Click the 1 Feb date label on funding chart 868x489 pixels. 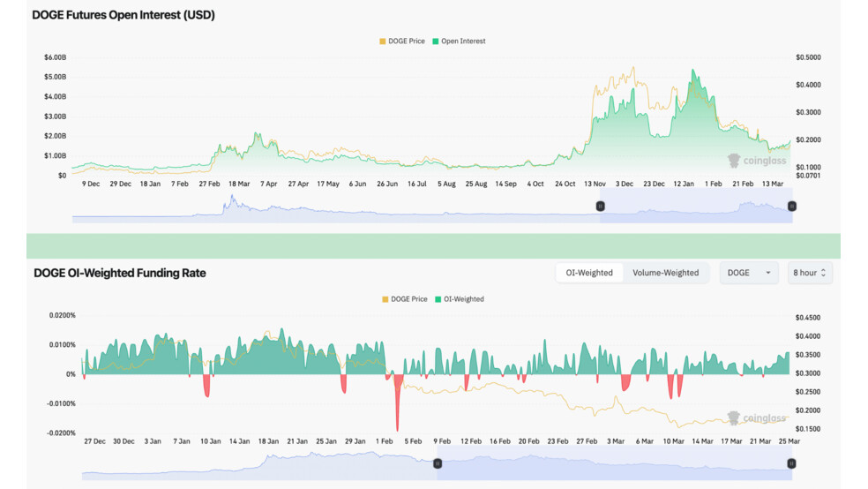coord(385,441)
